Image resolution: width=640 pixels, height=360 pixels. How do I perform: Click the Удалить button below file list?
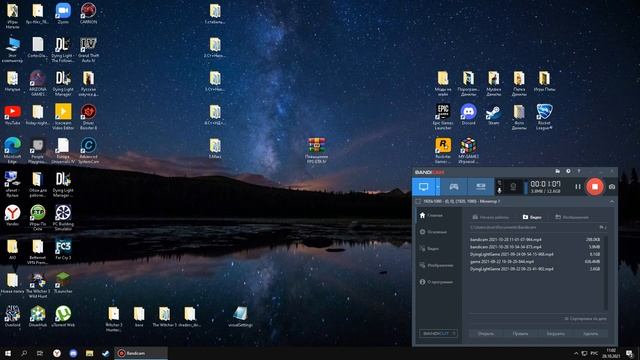tap(591, 333)
